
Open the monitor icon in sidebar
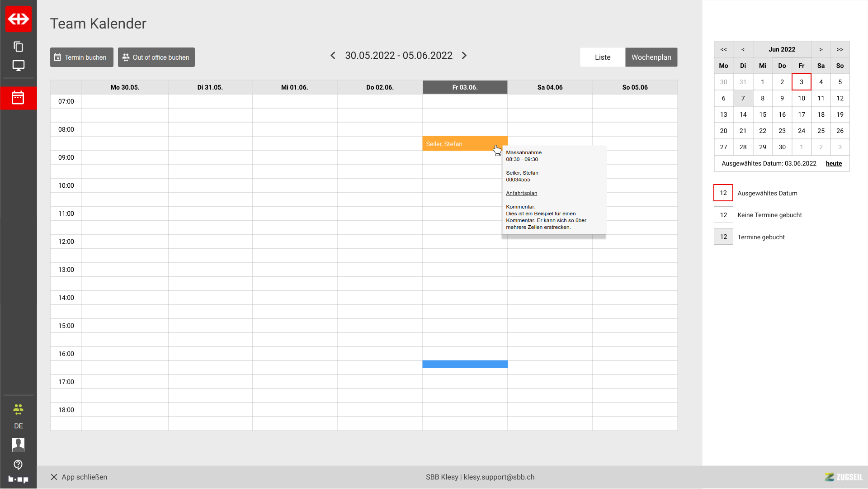[18, 66]
